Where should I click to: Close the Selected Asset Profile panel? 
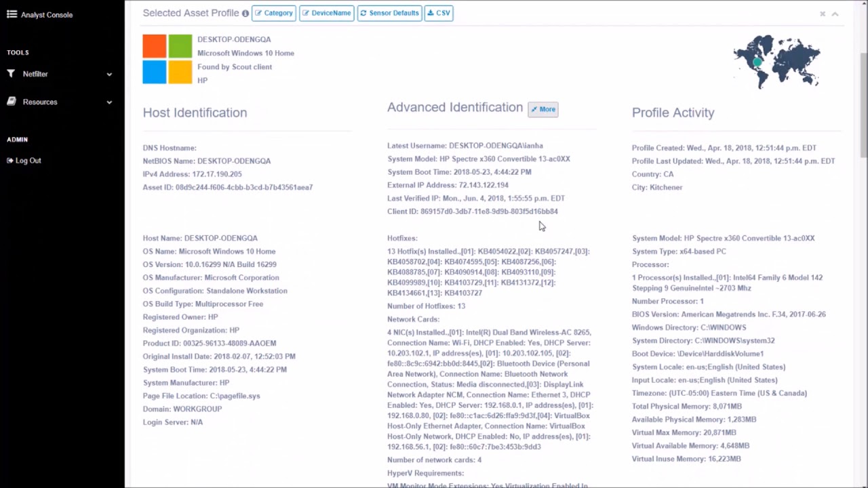click(x=823, y=14)
